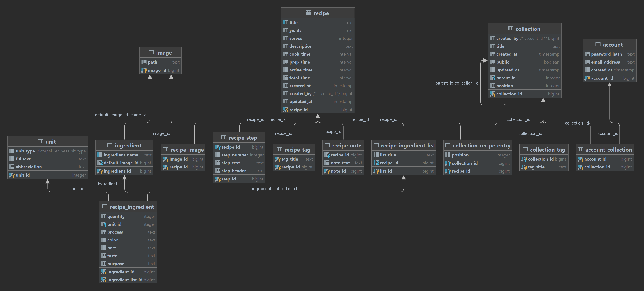Click the ingredient_list_id:list_id relation label
Image resolution: width=644 pixels, height=291 pixels.
(275, 189)
